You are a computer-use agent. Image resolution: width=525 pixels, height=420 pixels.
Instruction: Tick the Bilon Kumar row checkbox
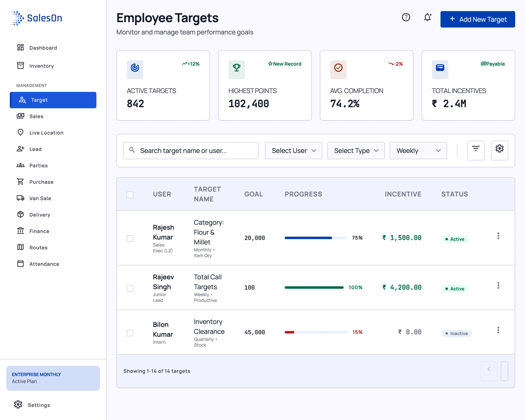(x=130, y=333)
